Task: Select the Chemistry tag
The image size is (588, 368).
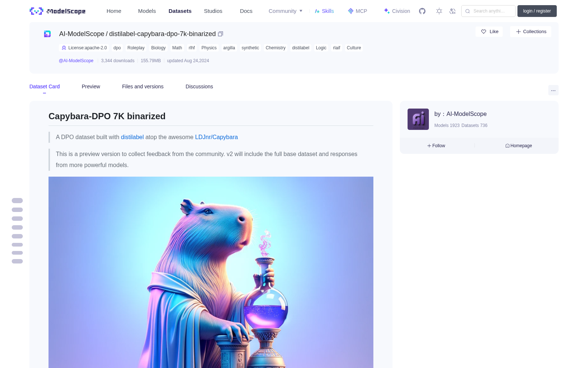Action: (276, 48)
